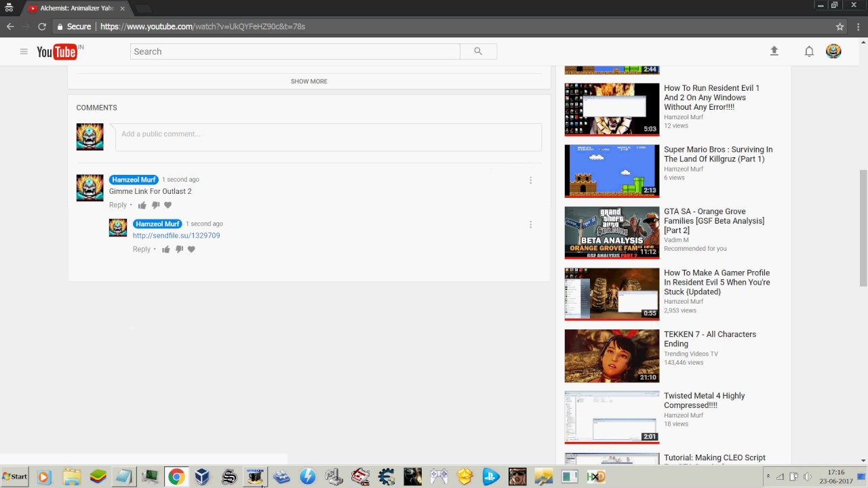Reply to Gimme Link For Outlast 2 comment
Screen dimensions: 868x488
[118, 205]
